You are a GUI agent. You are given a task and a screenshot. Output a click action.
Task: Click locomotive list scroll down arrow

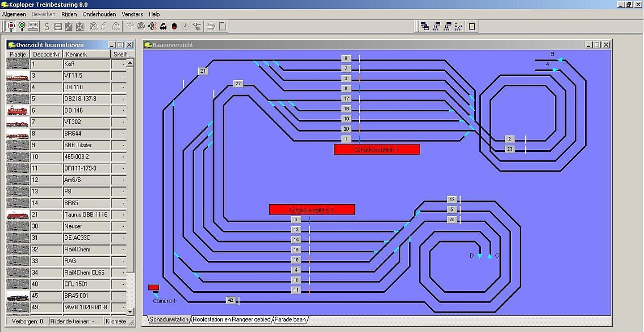pos(130,312)
